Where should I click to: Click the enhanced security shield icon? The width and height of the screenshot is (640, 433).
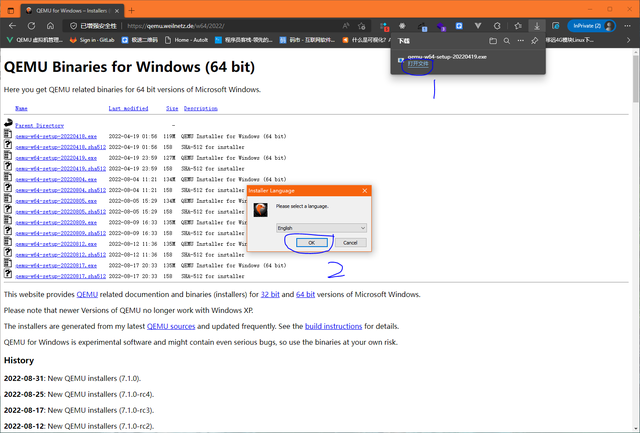73,26
